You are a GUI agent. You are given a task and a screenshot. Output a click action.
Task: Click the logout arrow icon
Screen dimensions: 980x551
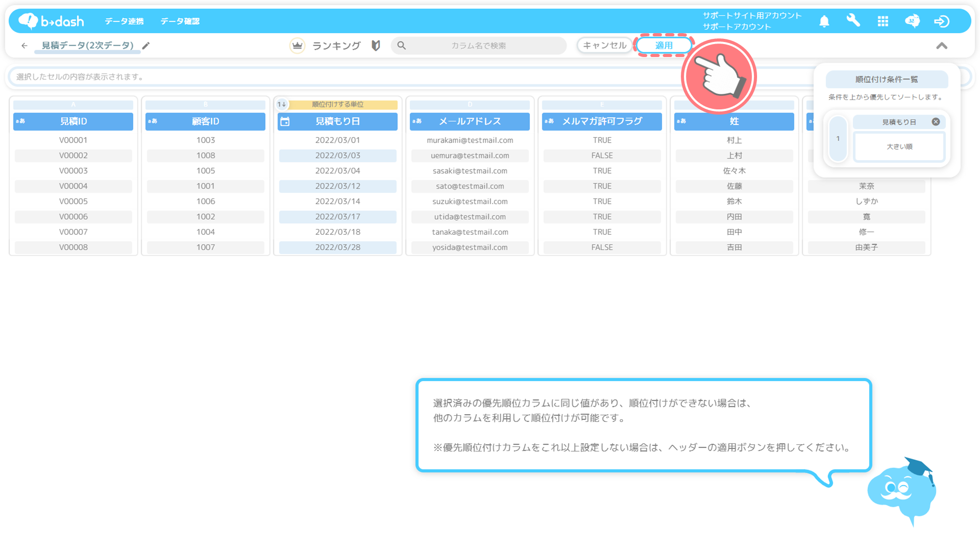click(x=942, y=21)
